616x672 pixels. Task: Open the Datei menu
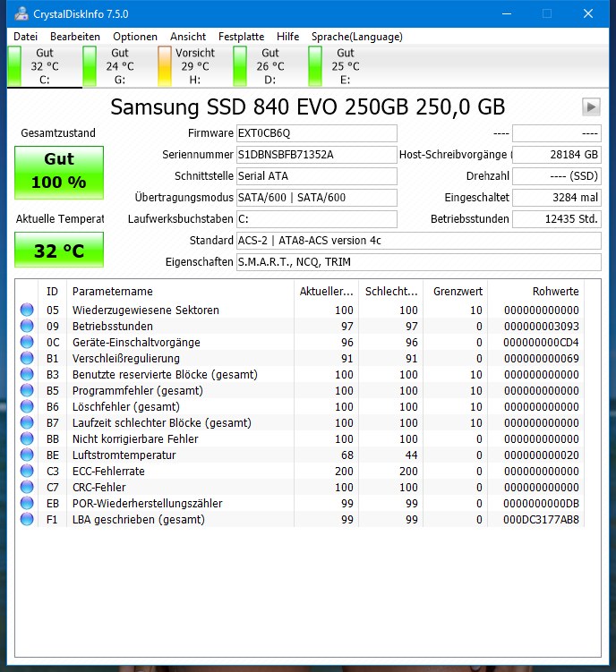tap(26, 37)
